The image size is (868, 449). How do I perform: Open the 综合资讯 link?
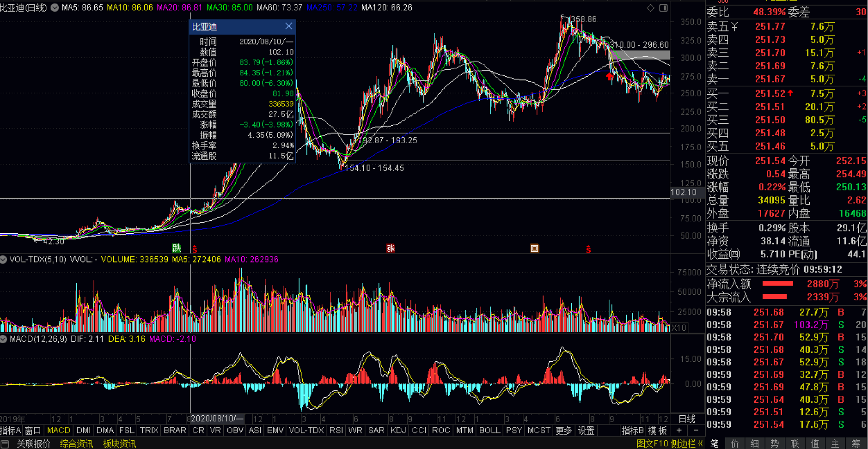click(76, 444)
